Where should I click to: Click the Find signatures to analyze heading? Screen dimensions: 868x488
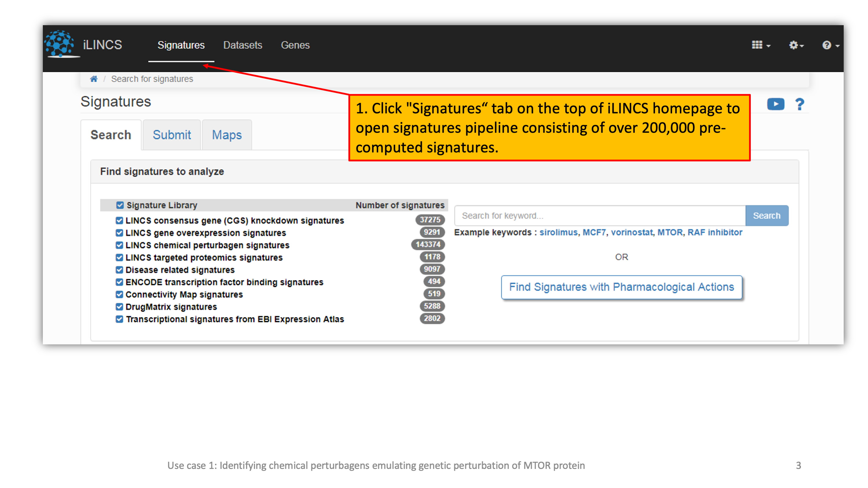pos(162,172)
